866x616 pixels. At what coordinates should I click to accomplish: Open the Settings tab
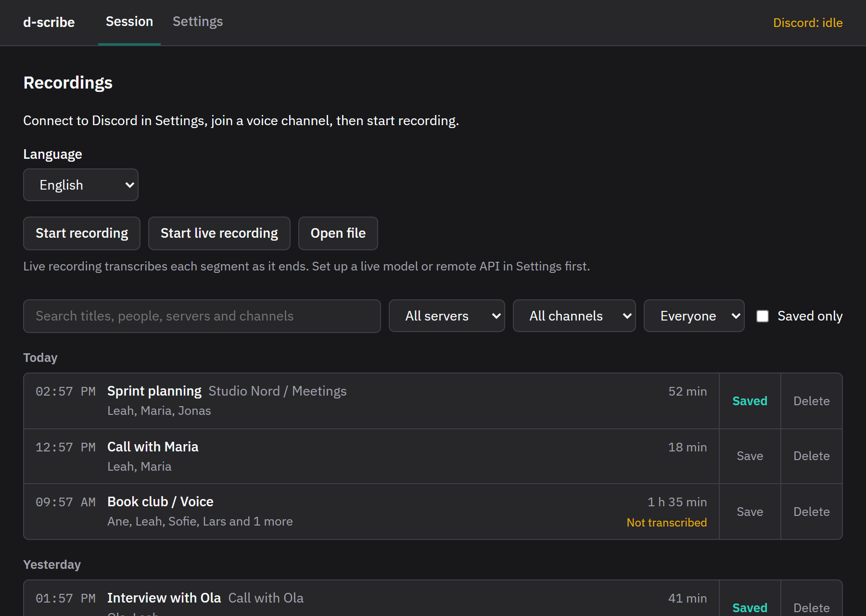[198, 22]
